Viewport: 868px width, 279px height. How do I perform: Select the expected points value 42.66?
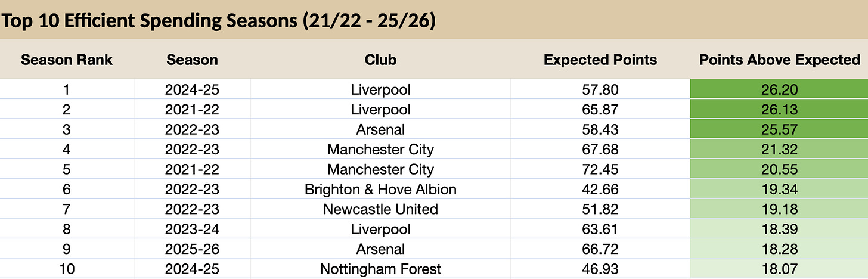600,190
